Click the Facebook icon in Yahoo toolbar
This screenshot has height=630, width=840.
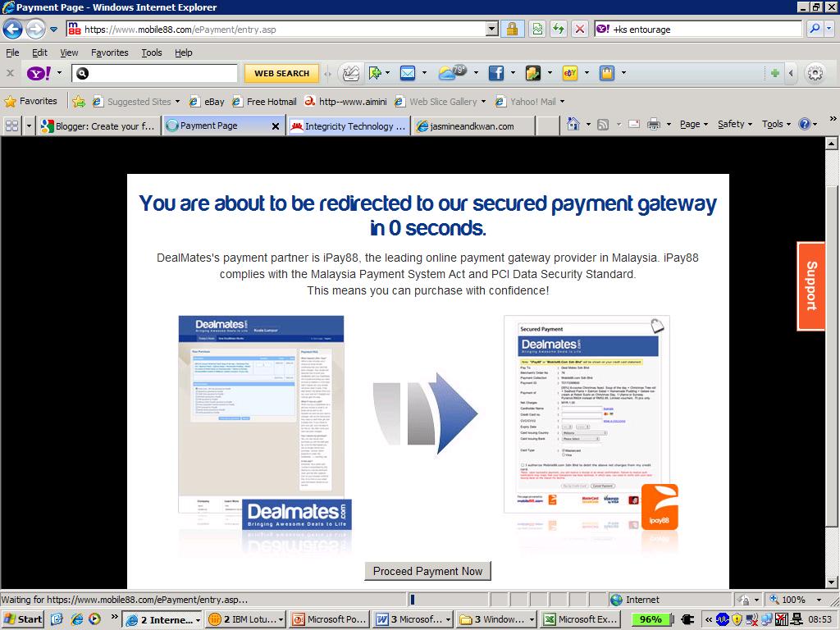coord(496,73)
